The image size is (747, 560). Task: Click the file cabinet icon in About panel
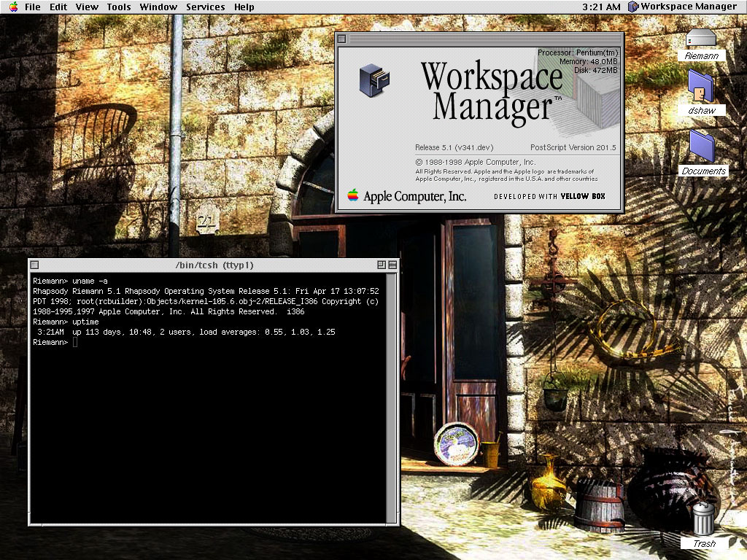374,80
